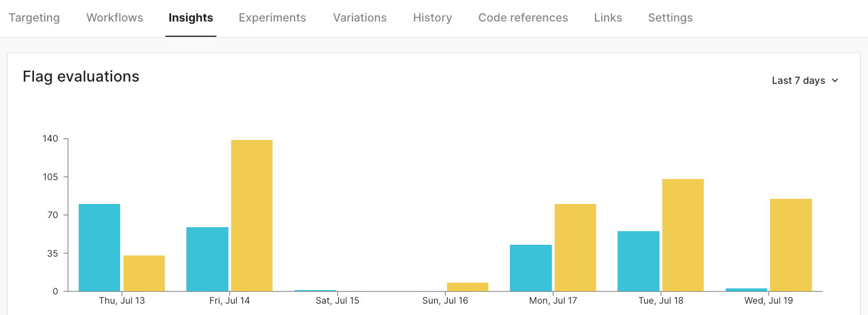This screenshot has width=868, height=315.
Task: Click the yellow bar for Fri, Jul 14
Action: click(252, 215)
